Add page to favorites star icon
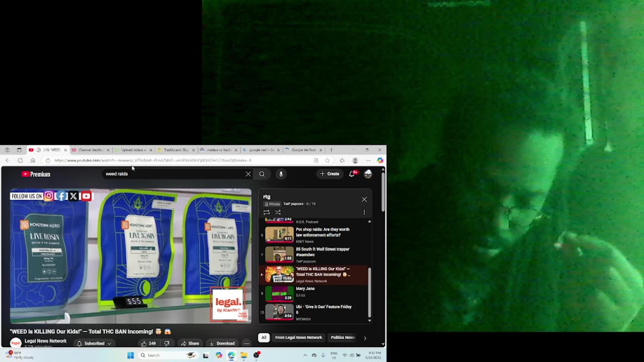The height and width of the screenshot is (362, 644). [x=327, y=160]
